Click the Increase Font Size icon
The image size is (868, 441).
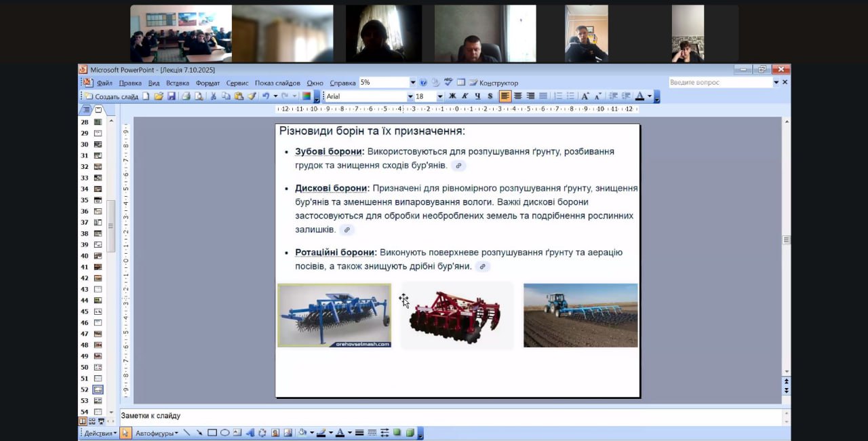(585, 96)
